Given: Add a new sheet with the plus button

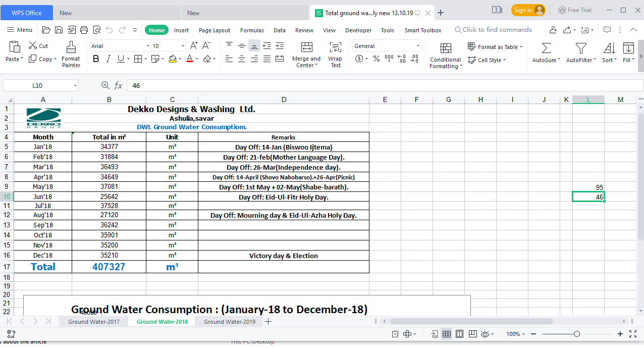Looking at the screenshot, I should (269, 322).
